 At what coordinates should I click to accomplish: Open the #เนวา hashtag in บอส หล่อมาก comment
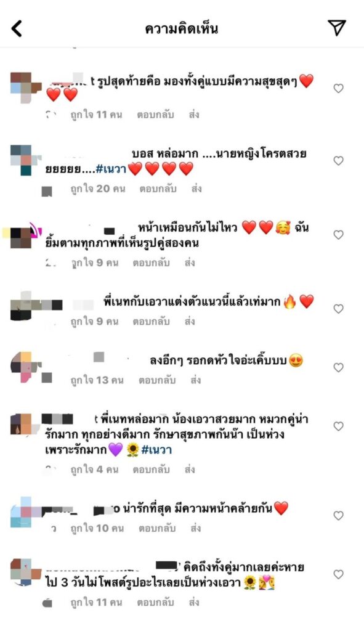click(111, 169)
